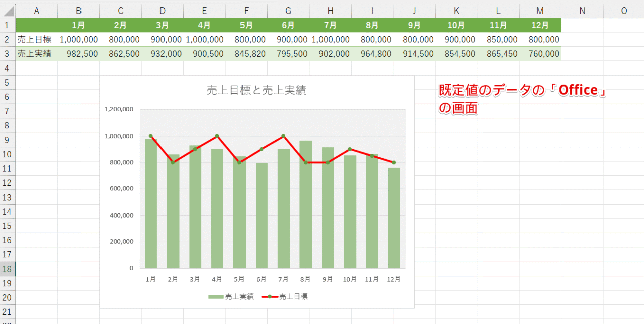The height and width of the screenshot is (324, 644).
Task: Select cell containing 845,820
Action: tap(247, 54)
